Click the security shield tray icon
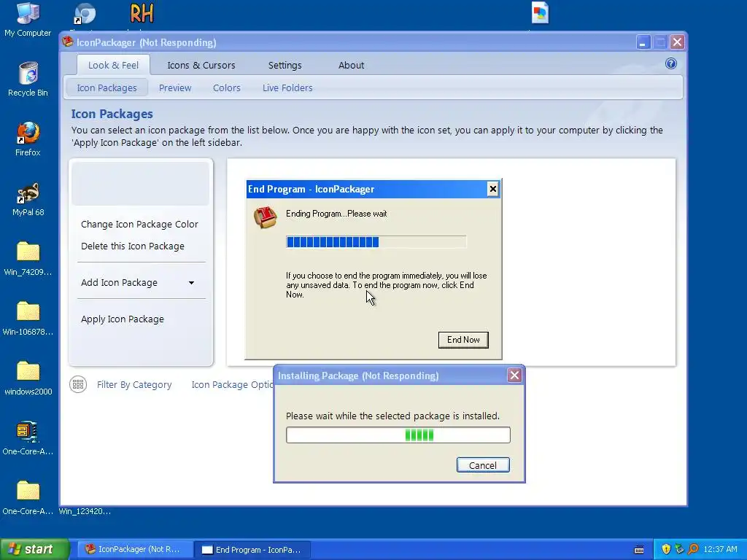Image resolution: width=747 pixels, height=560 pixels. pyautogui.click(x=666, y=549)
